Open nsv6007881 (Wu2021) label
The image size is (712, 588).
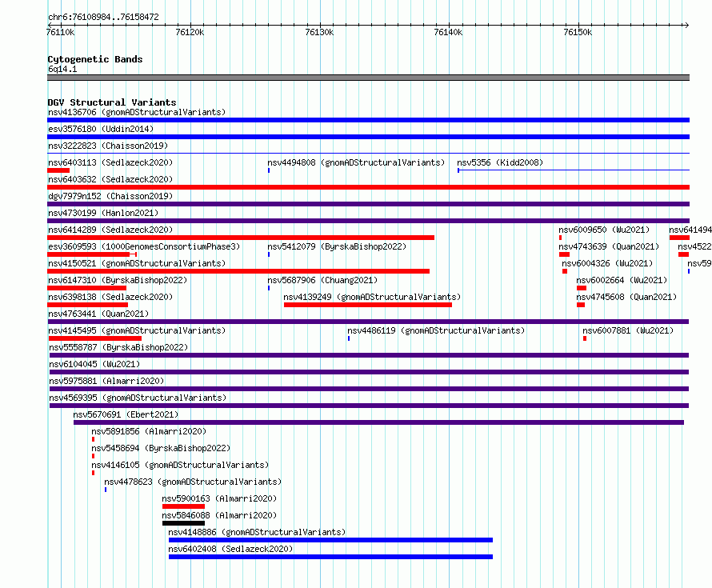[x=629, y=330]
